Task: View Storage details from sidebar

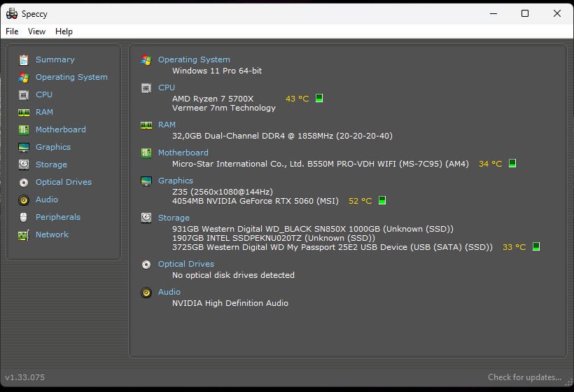Action: 51,164
